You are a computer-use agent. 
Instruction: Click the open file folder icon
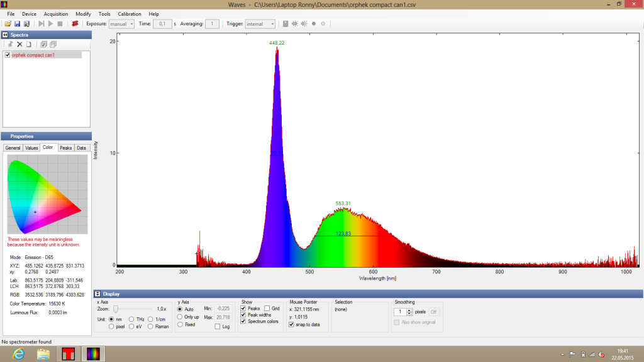point(8,24)
